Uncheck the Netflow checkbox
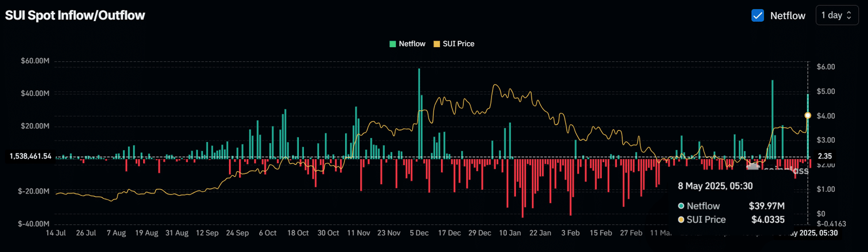The image size is (868, 252). point(758,16)
